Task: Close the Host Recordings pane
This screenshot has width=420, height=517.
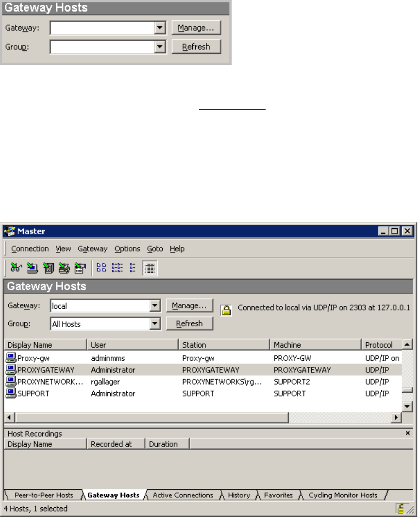Action: (x=408, y=433)
